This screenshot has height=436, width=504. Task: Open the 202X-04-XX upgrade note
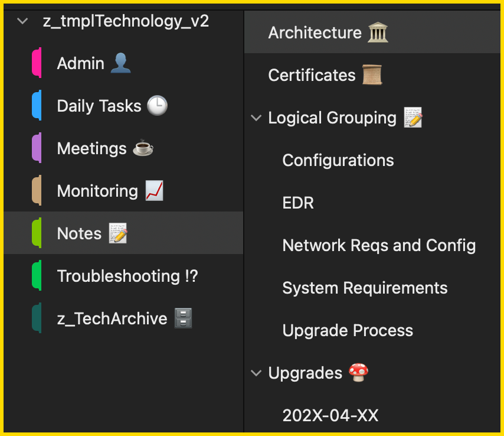(329, 415)
